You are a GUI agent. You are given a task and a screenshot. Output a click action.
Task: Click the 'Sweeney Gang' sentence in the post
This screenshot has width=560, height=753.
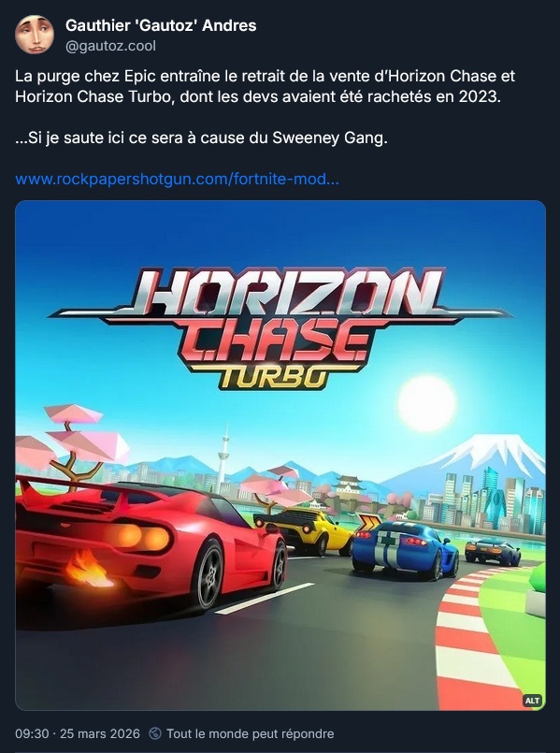201,138
